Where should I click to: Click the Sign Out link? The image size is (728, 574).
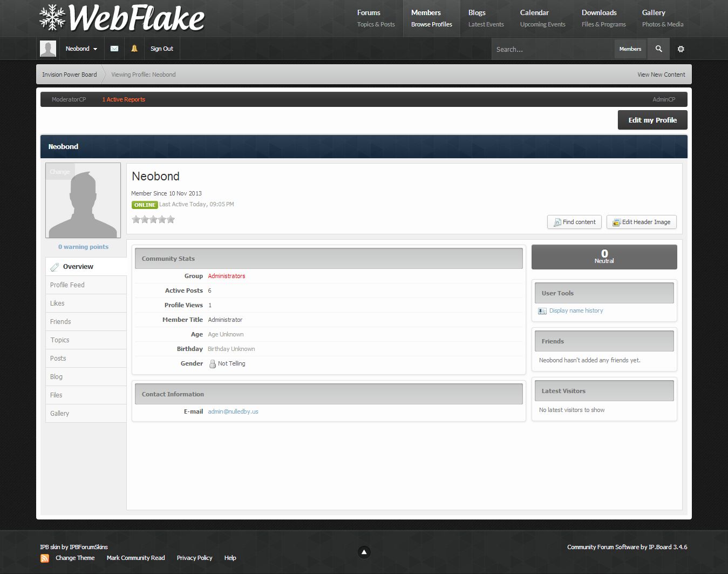tap(162, 49)
